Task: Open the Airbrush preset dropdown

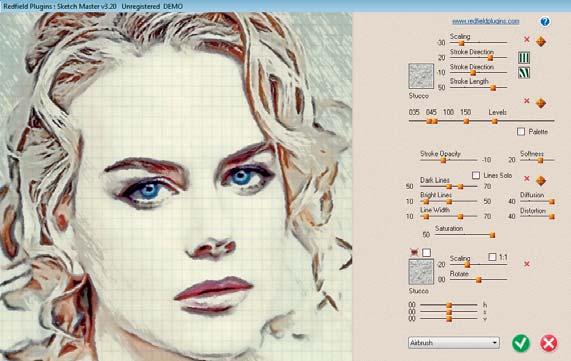Action: click(x=454, y=343)
